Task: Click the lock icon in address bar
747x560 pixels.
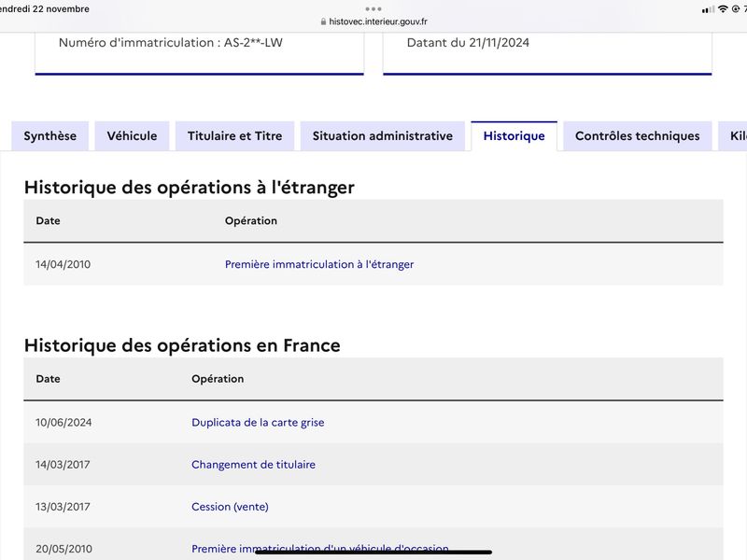Action: (x=323, y=21)
